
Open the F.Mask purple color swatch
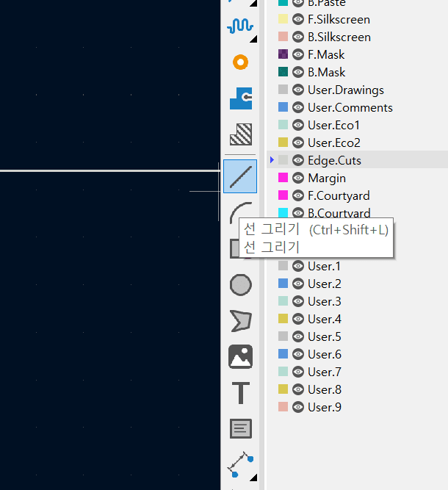pyautogui.click(x=283, y=54)
